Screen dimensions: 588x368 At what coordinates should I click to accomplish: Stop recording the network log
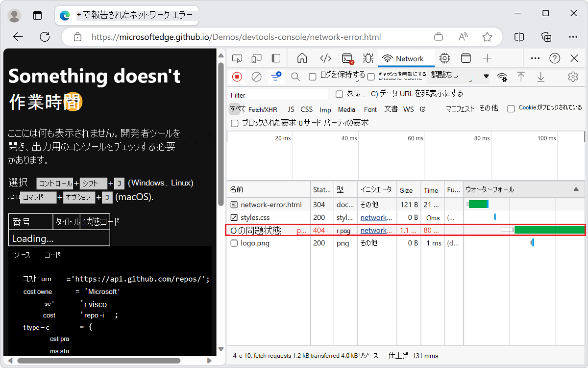(x=237, y=77)
